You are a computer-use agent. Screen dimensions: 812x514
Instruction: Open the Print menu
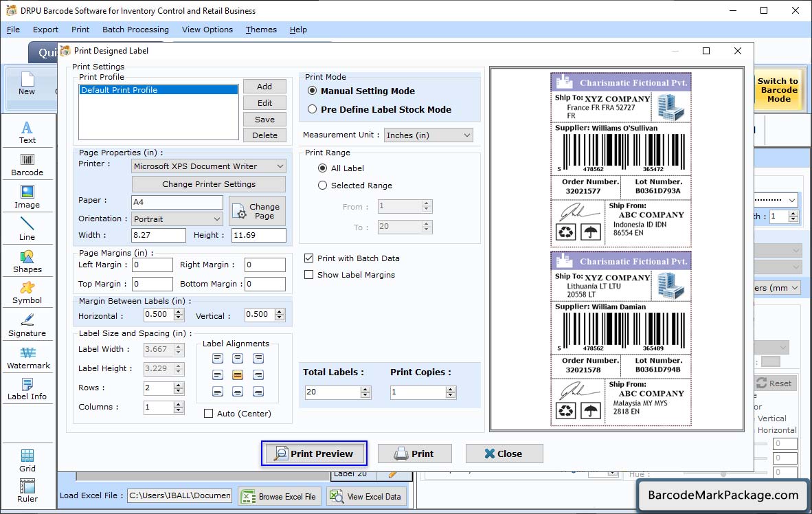coord(80,30)
